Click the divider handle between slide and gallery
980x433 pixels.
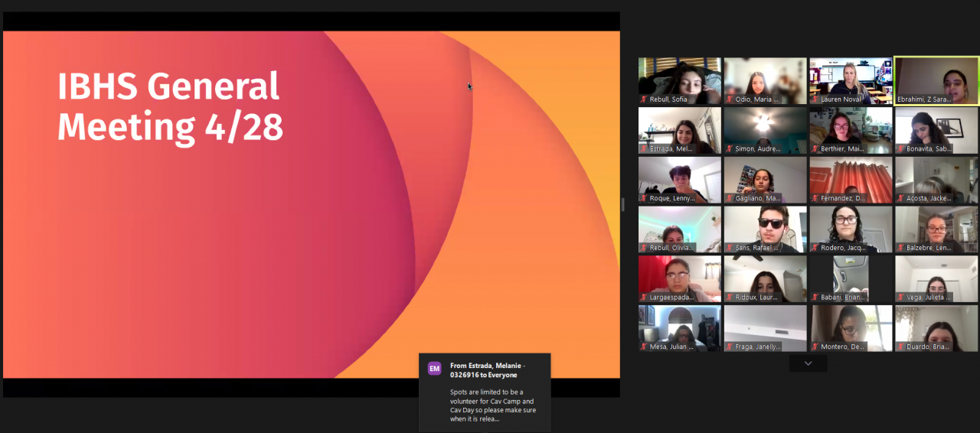(x=622, y=204)
